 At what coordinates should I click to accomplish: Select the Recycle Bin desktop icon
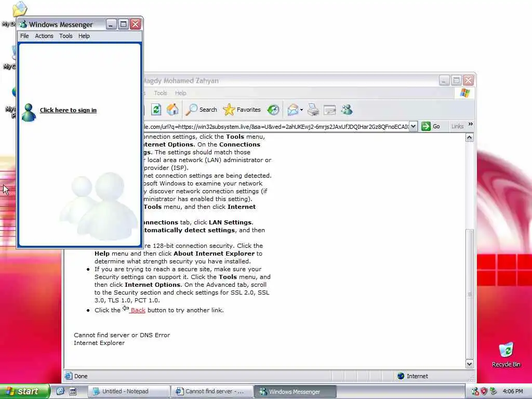point(506,355)
